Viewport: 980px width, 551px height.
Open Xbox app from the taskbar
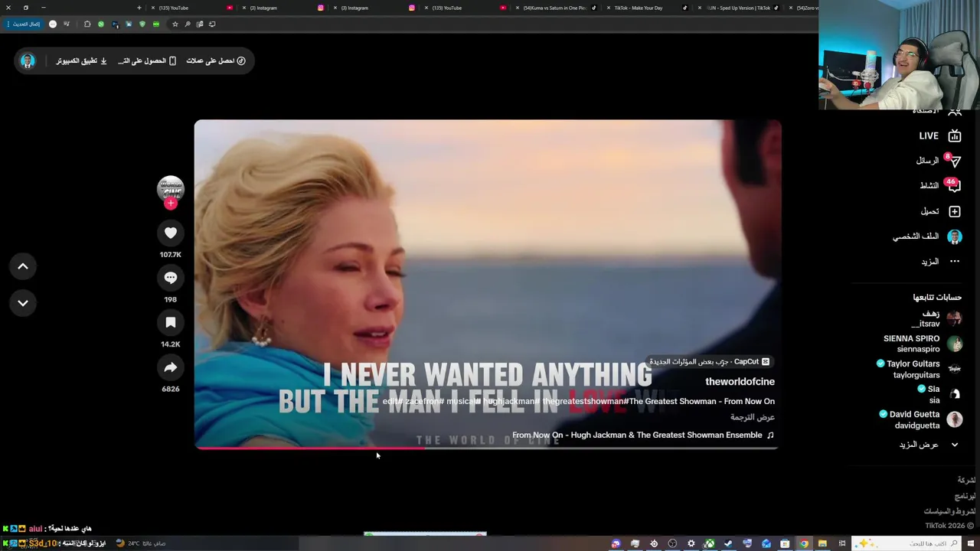710,543
